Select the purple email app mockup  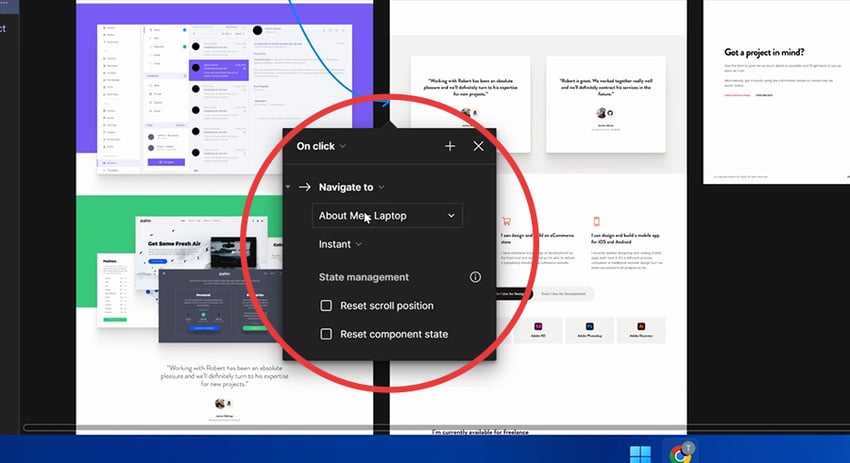(224, 99)
